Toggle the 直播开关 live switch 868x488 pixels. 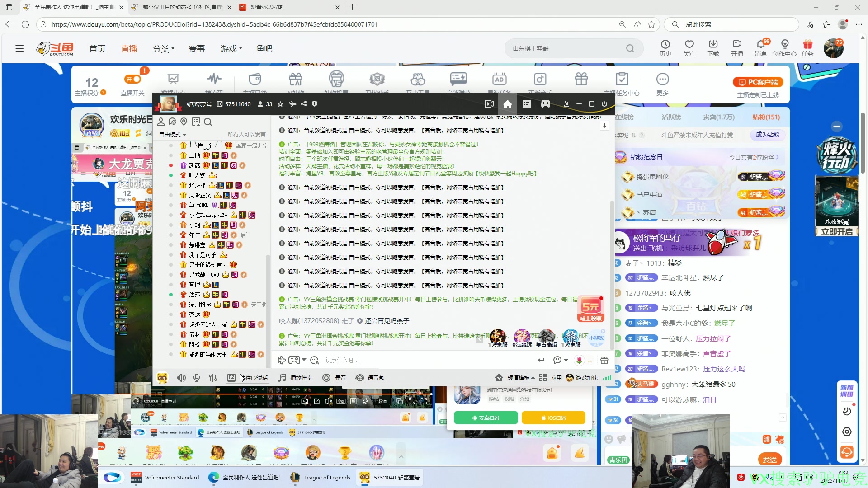(132, 80)
